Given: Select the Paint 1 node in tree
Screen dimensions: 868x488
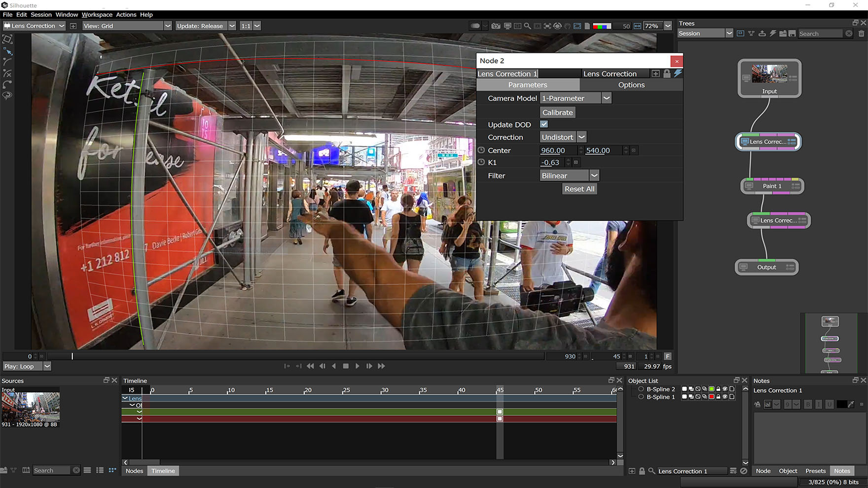Looking at the screenshot, I should [x=772, y=186].
